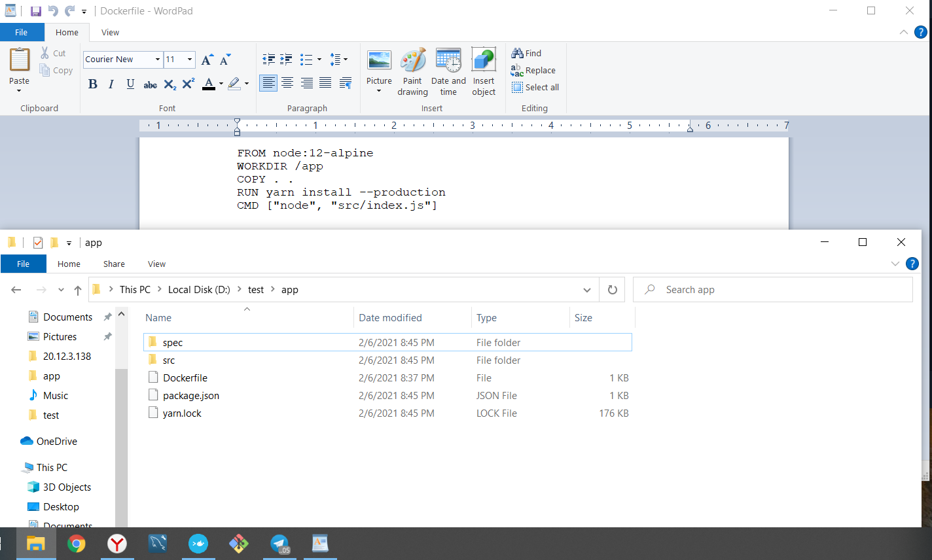
Task: Click Replace in Editing group
Action: (533, 70)
